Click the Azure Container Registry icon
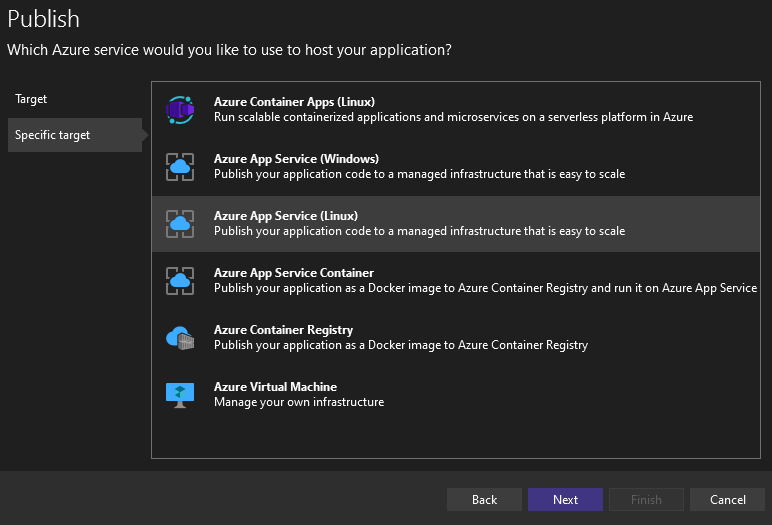Image resolution: width=772 pixels, height=525 pixels. (x=180, y=338)
